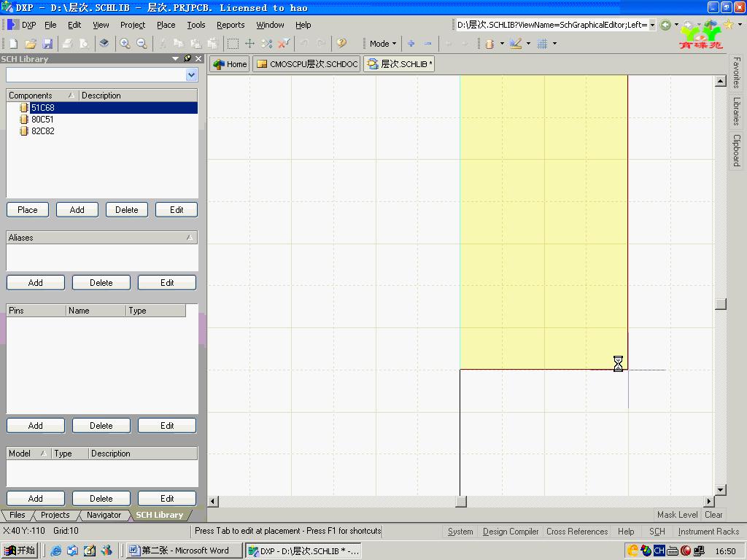Open the Tools menu
Screen dimensions: 747x560
[x=196, y=25]
